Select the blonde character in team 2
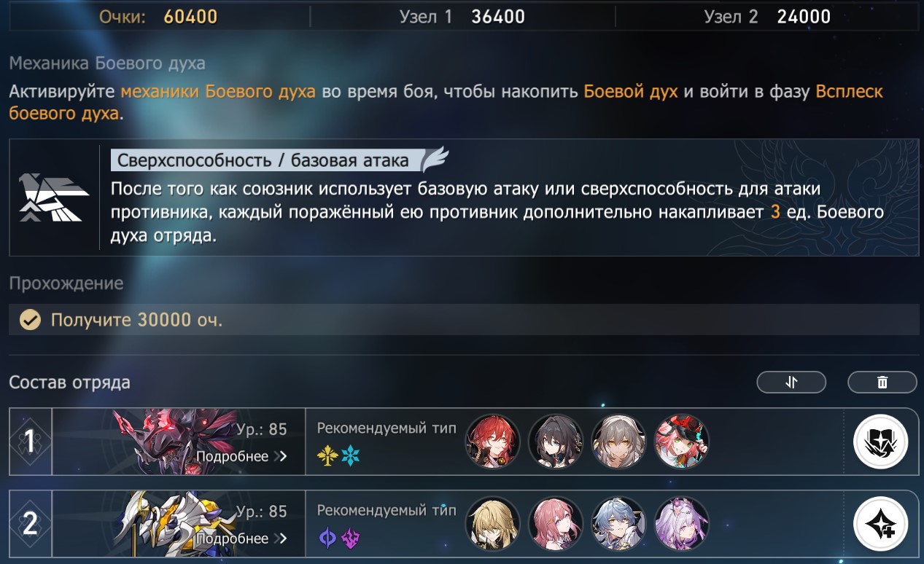924x564 pixels. pyautogui.click(x=492, y=524)
